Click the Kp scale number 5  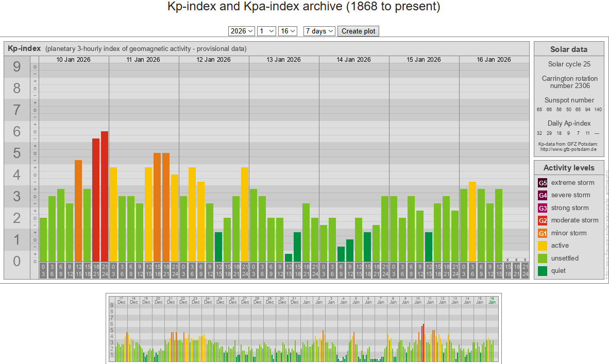(x=16, y=153)
